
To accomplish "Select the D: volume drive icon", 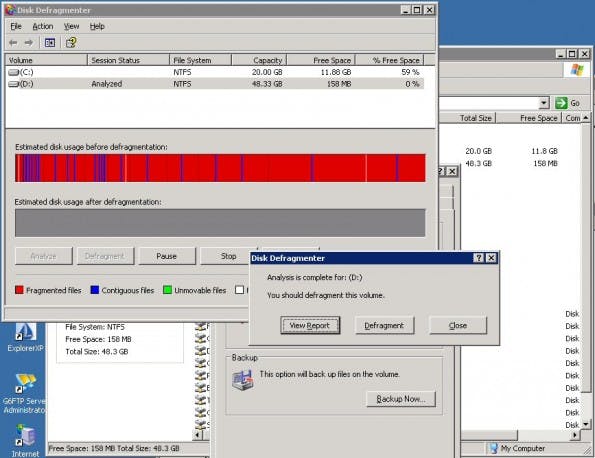I will [14, 84].
